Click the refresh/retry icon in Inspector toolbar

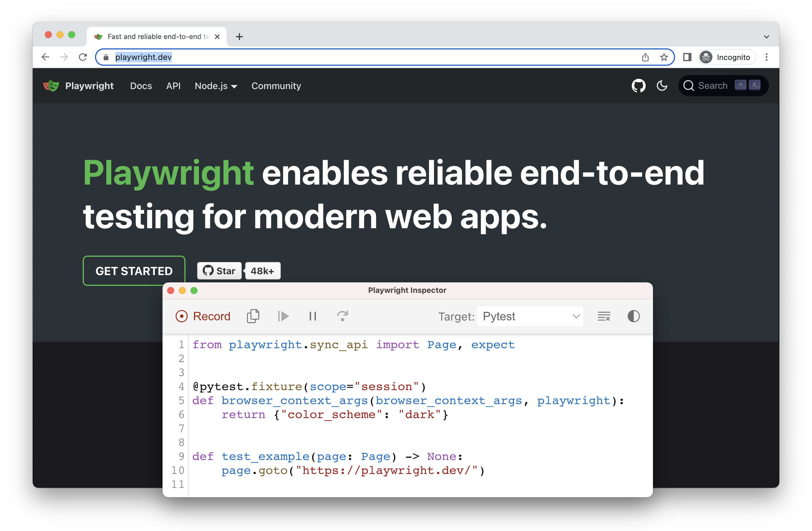(344, 316)
